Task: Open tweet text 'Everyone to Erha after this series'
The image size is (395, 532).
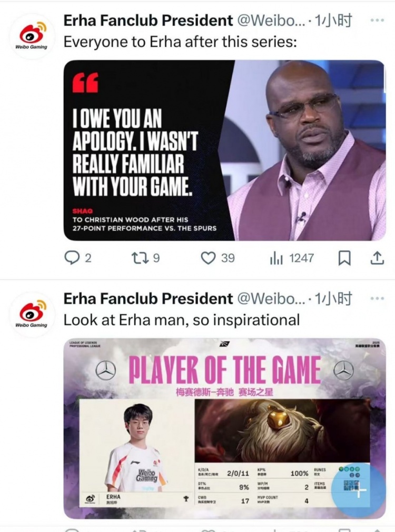Action: (180, 42)
